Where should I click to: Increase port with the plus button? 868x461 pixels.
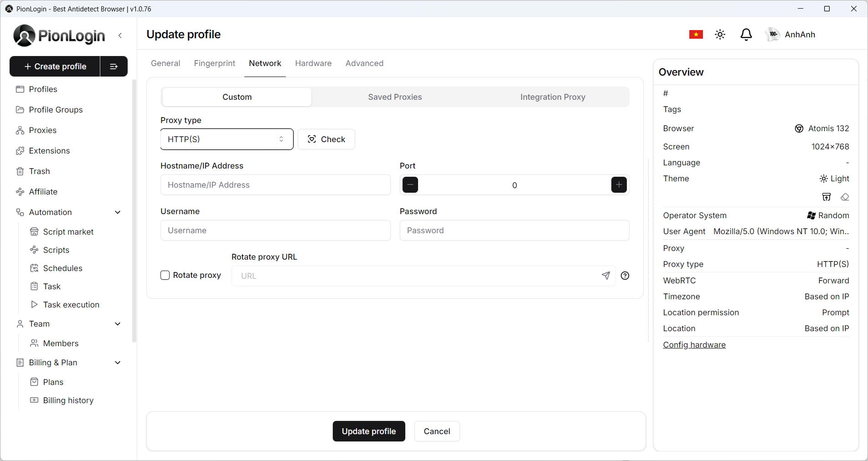click(619, 185)
